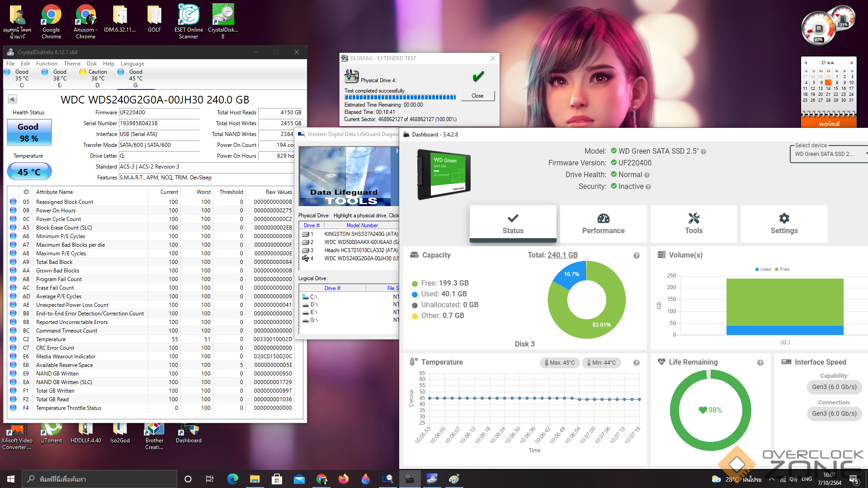Click previous disk arrow in CrystalDiskInfo
868x488 pixels.
coord(12,99)
